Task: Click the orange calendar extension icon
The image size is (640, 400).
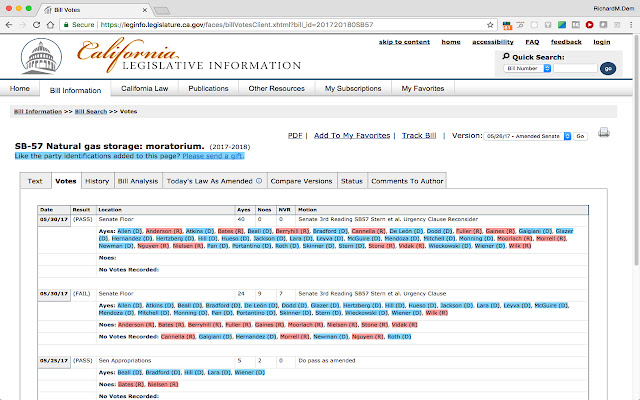Action: [x=507, y=25]
